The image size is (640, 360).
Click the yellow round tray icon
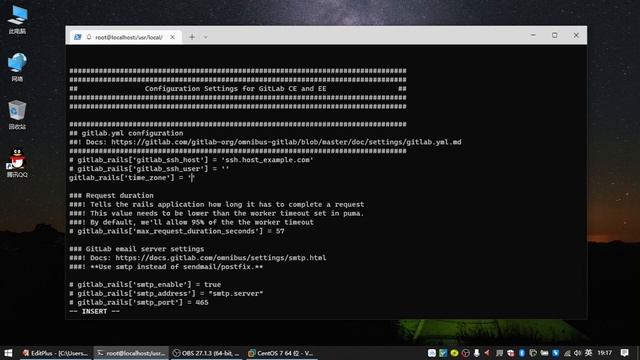[x=454, y=353]
